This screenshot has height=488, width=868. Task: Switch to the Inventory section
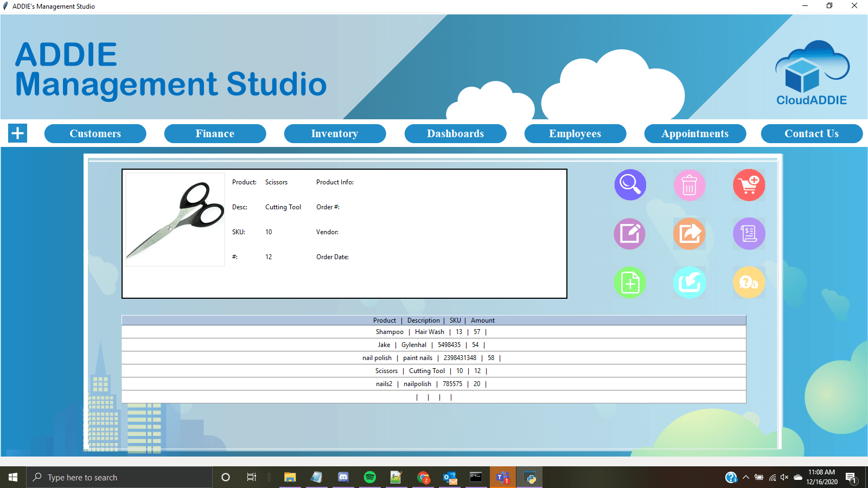tap(335, 133)
